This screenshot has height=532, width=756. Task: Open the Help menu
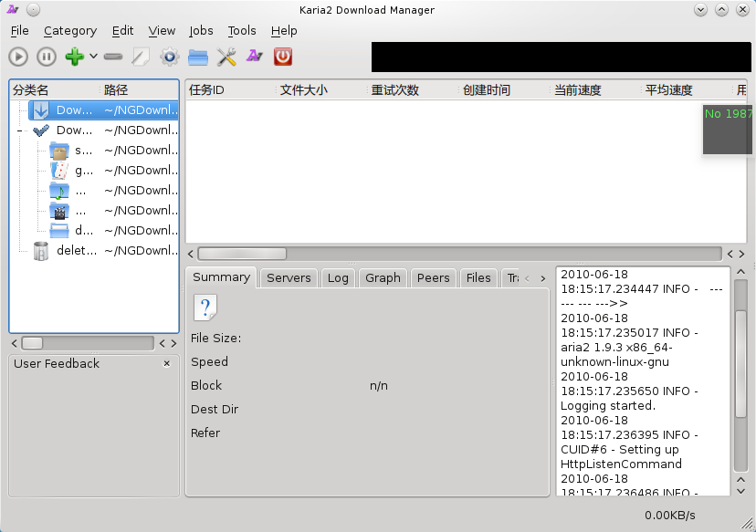pos(283,31)
